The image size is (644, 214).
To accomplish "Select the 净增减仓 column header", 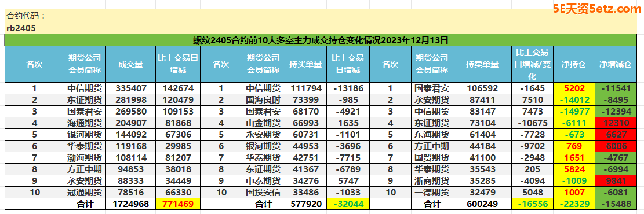I will [615, 64].
